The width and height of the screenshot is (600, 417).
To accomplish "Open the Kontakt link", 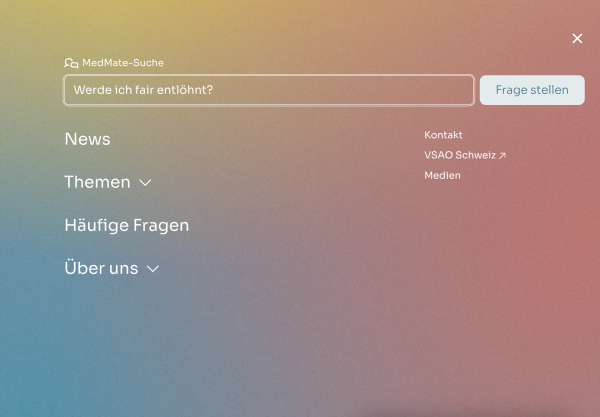I will tap(443, 135).
